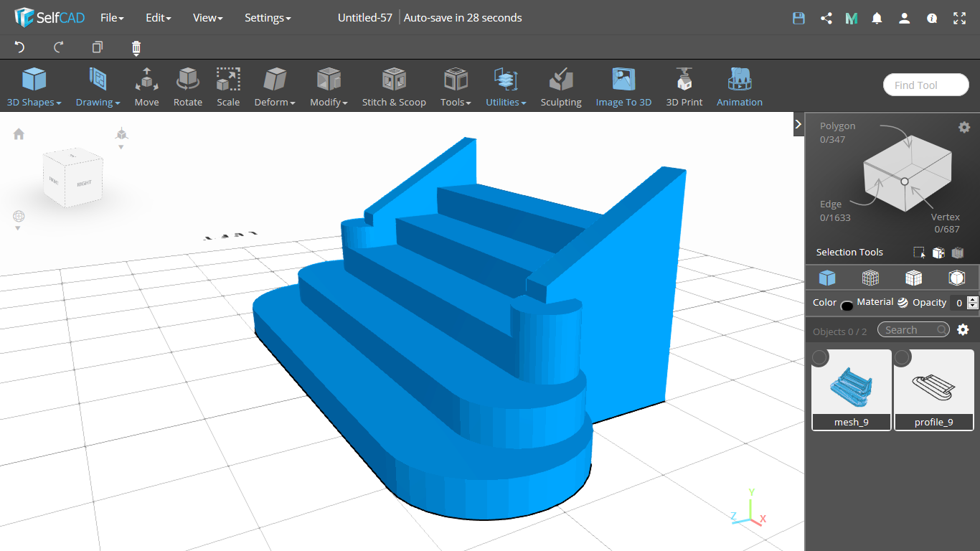The height and width of the screenshot is (551, 980).
Task: Open the Tools toolbar item
Action: [456, 87]
